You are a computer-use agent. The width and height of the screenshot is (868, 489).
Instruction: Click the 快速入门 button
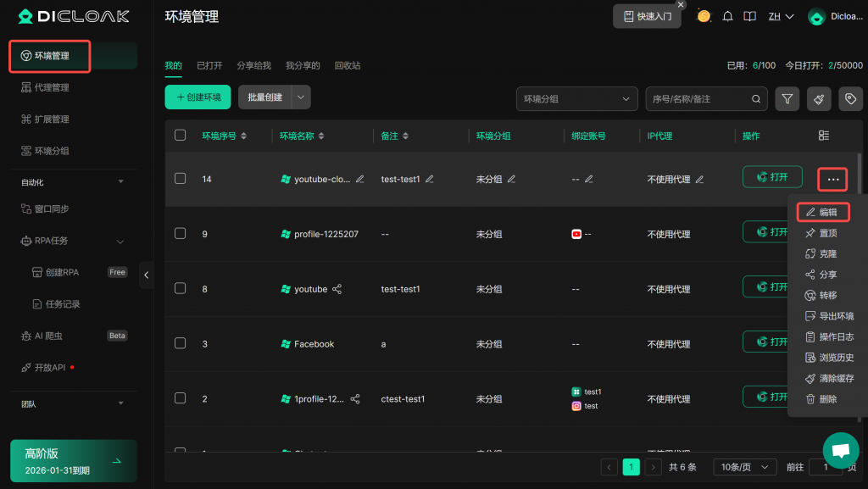coord(647,16)
